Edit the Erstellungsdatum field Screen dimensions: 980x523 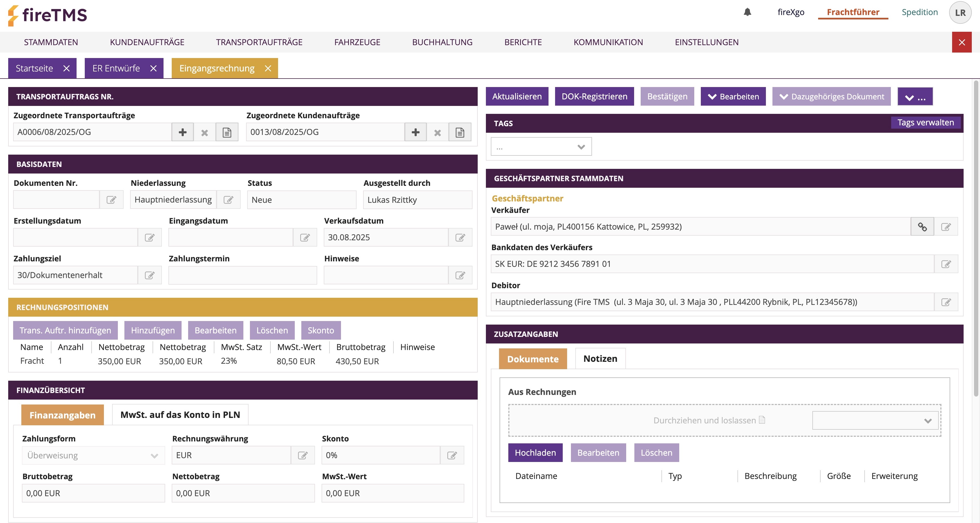click(150, 238)
